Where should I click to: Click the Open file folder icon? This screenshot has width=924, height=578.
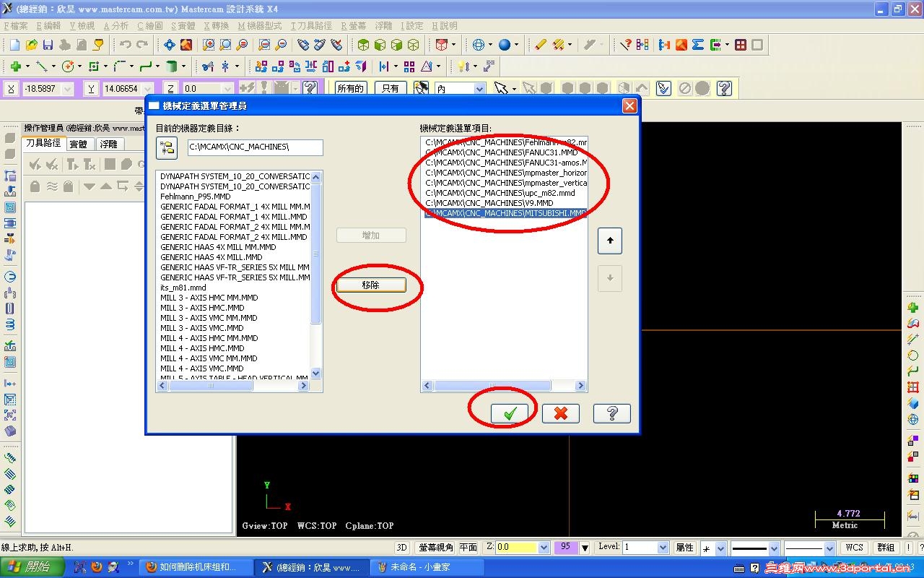[31, 45]
